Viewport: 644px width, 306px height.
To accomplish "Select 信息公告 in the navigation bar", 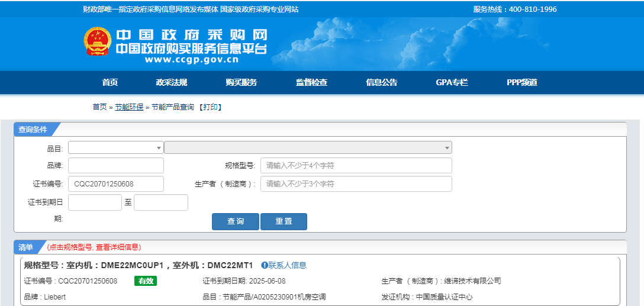I will pyautogui.click(x=382, y=82).
